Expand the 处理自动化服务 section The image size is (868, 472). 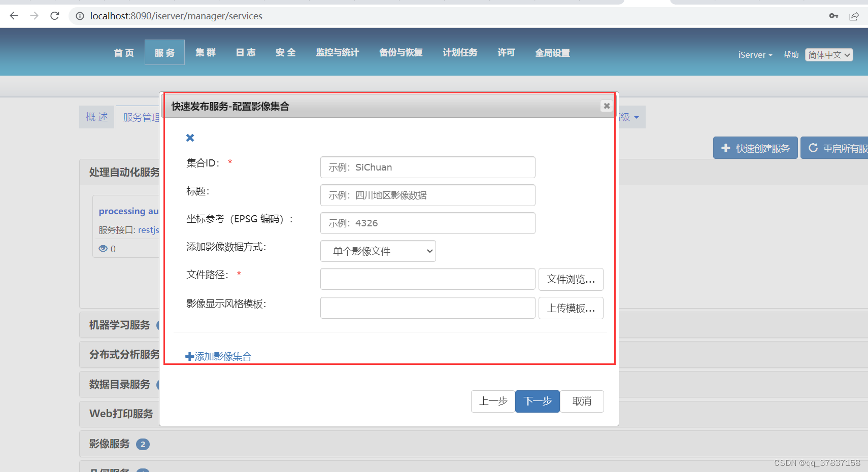124,172
